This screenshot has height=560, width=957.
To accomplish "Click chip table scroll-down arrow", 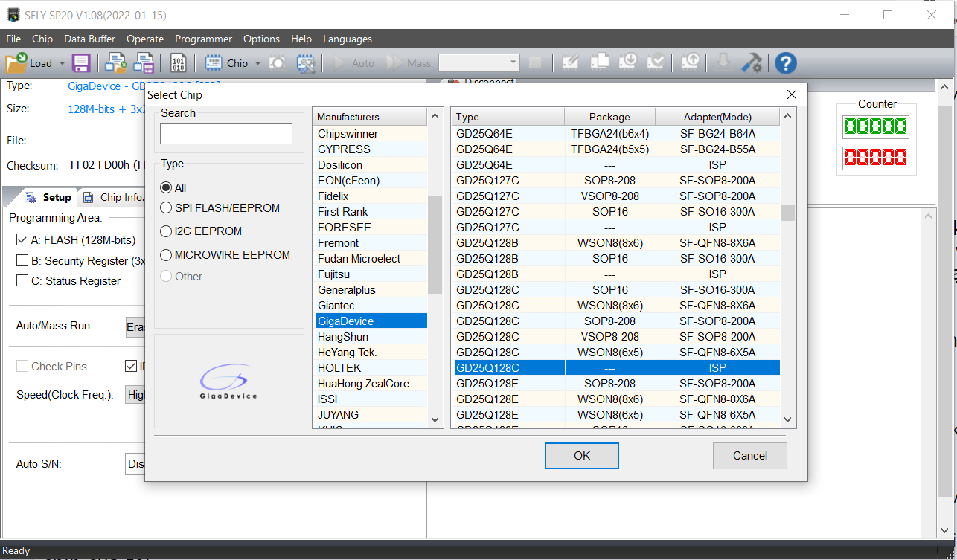I will click(788, 420).
